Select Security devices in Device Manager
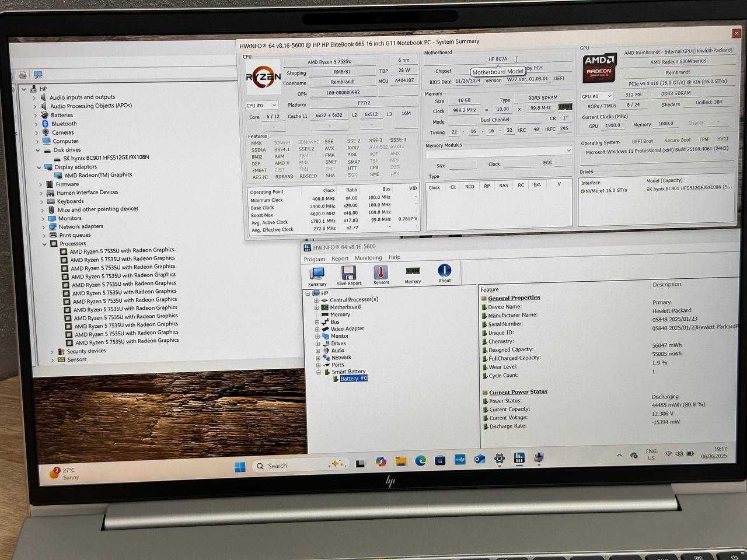Viewport: 747px width, 560px height. click(86, 351)
